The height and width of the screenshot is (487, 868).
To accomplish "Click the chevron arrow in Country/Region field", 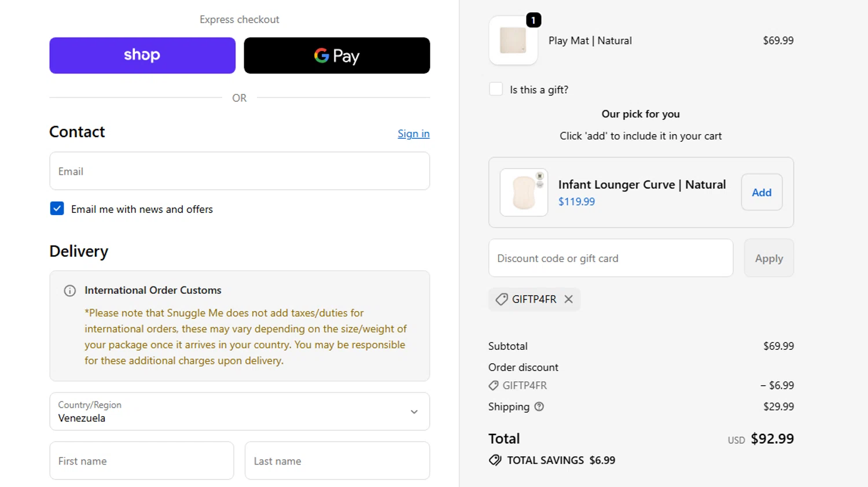I will coord(414,412).
